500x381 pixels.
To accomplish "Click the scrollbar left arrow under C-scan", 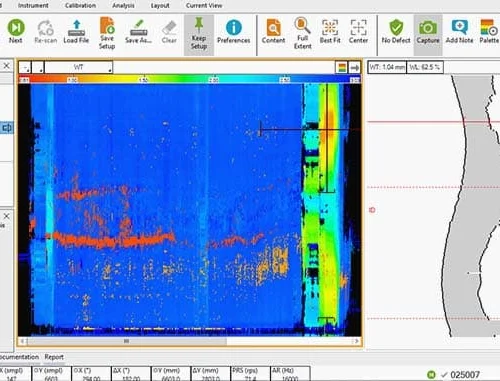I will coord(22,341).
